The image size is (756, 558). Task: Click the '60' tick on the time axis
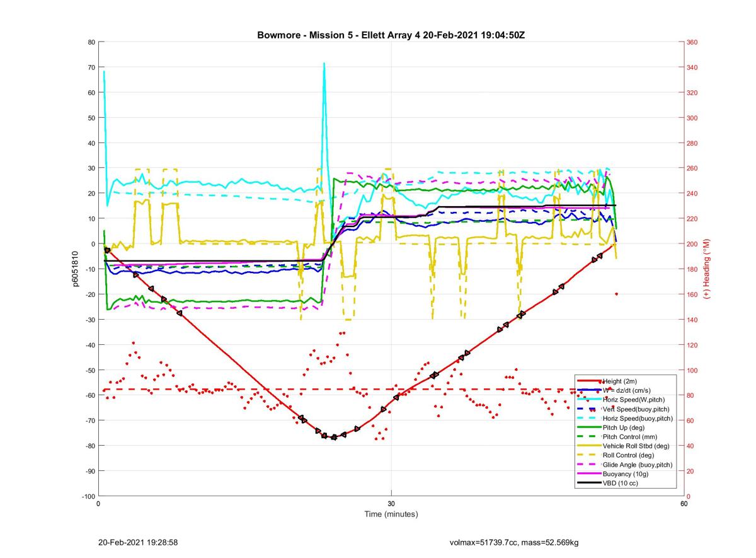[684, 504]
